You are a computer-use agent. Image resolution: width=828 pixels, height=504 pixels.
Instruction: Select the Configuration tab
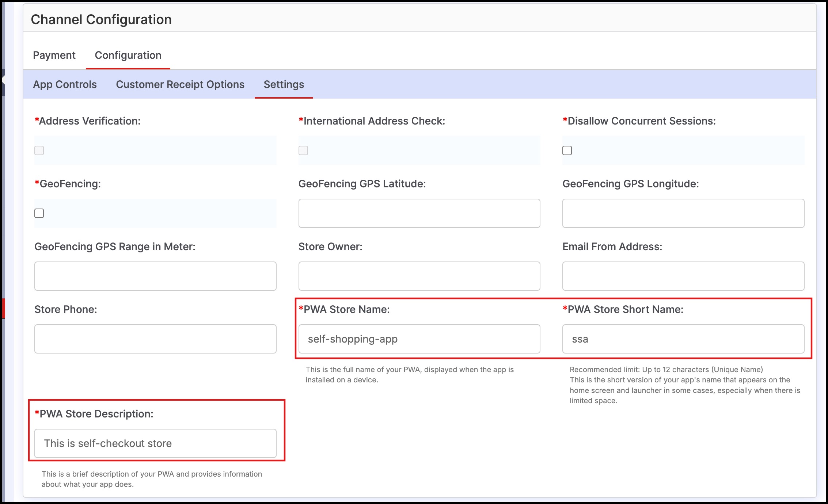[x=128, y=55]
